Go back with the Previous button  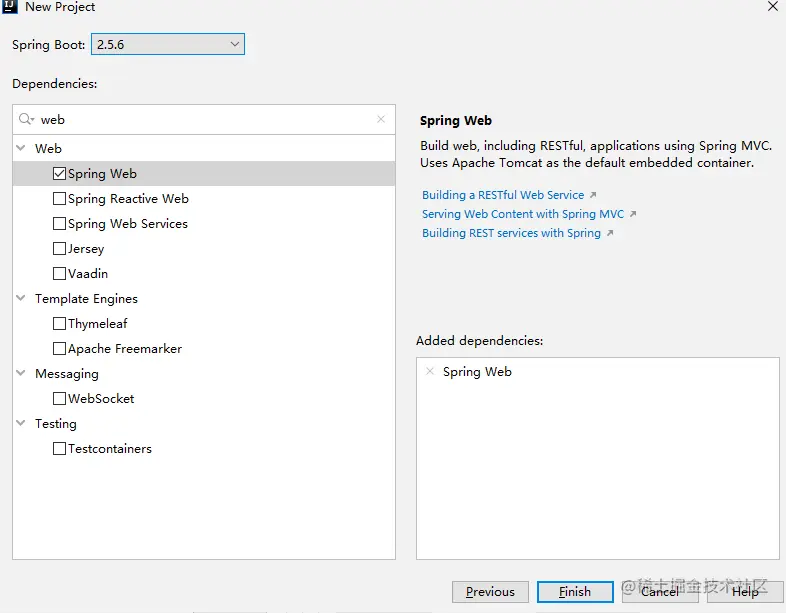(x=490, y=592)
